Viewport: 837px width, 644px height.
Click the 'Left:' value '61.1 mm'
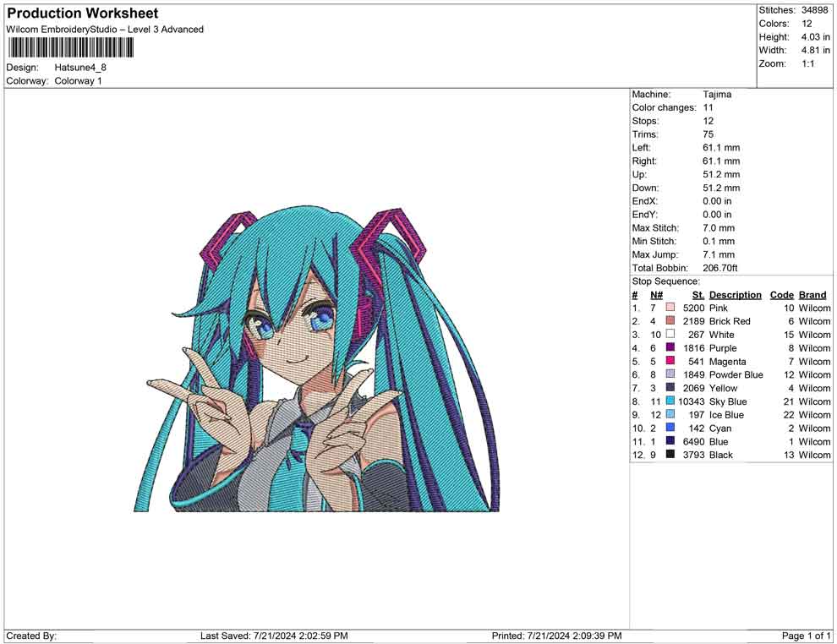(x=721, y=147)
